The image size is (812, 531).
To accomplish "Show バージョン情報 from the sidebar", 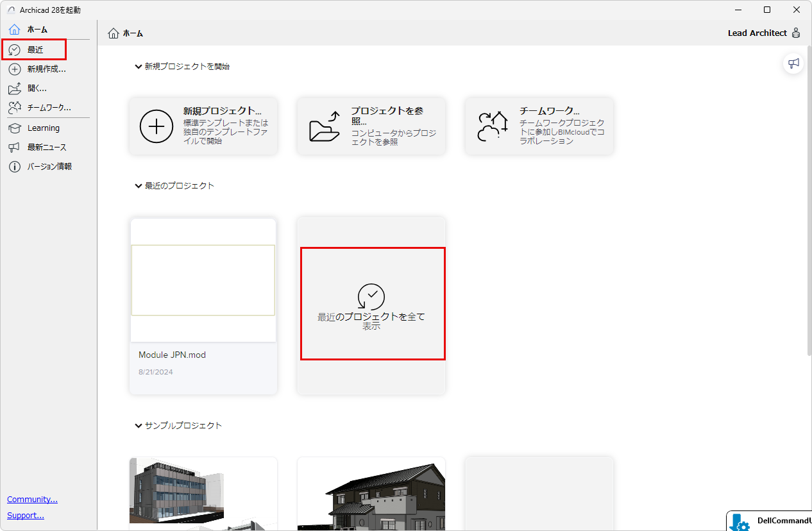I will click(48, 167).
